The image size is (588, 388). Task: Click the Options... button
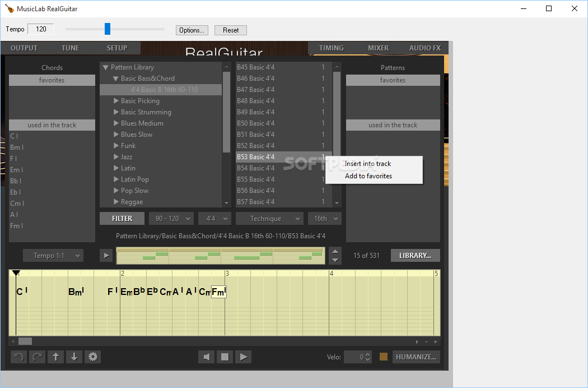pyautogui.click(x=192, y=30)
